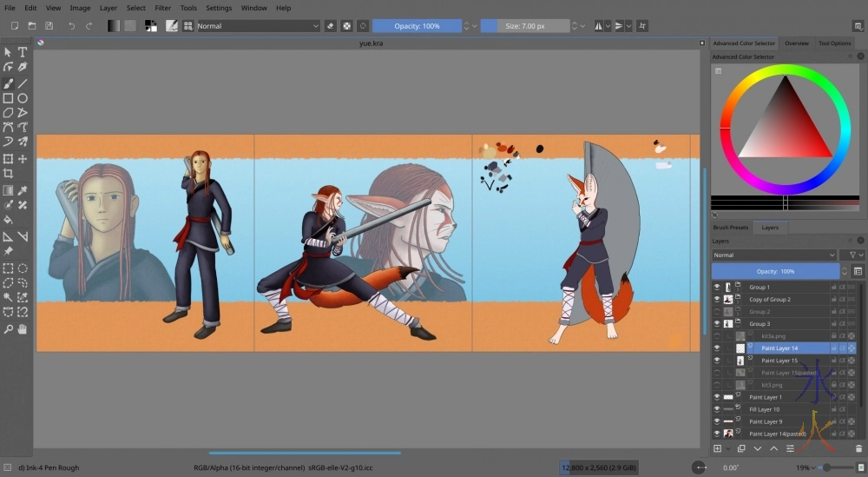Toggle visibility of Paint Layer 15

(x=717, y=361)
